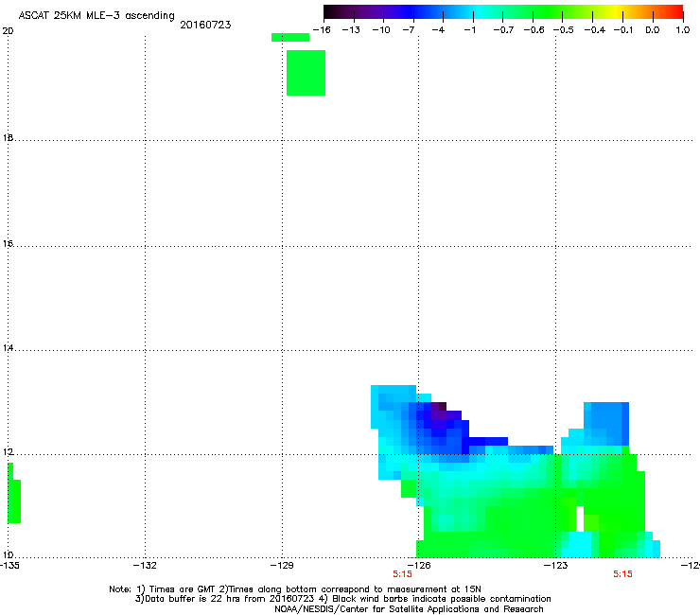700x615 pixels.
Task: Click longitude axis label -132
Action: coord(145,566)
